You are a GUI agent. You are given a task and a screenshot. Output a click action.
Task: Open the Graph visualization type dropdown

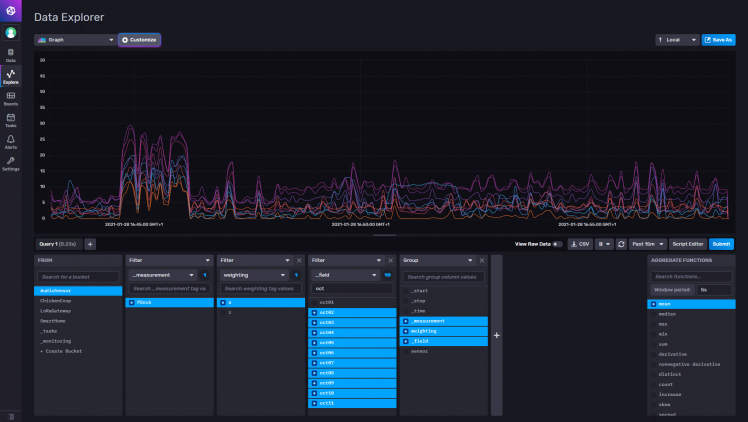(x=75, y=40)
